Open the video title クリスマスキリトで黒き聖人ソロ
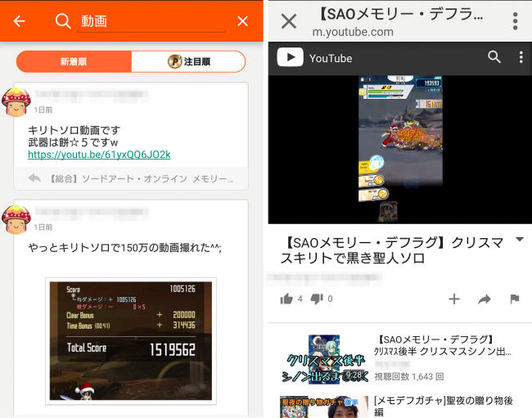Viewport: 532px width, 418px height. 392,250
